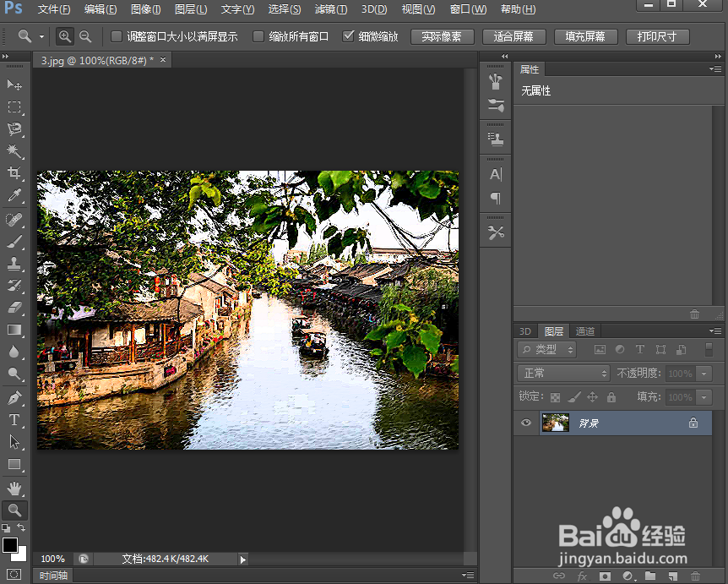The width and height of the screenshot is (728, 584).
Task: Toggle lock transparent pixels
Action: [x=555, y=397]
